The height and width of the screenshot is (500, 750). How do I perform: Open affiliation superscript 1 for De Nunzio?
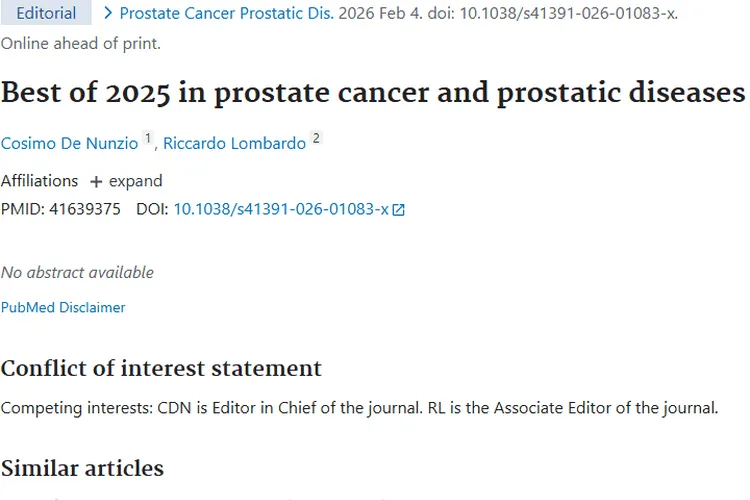tap(148, 139)
